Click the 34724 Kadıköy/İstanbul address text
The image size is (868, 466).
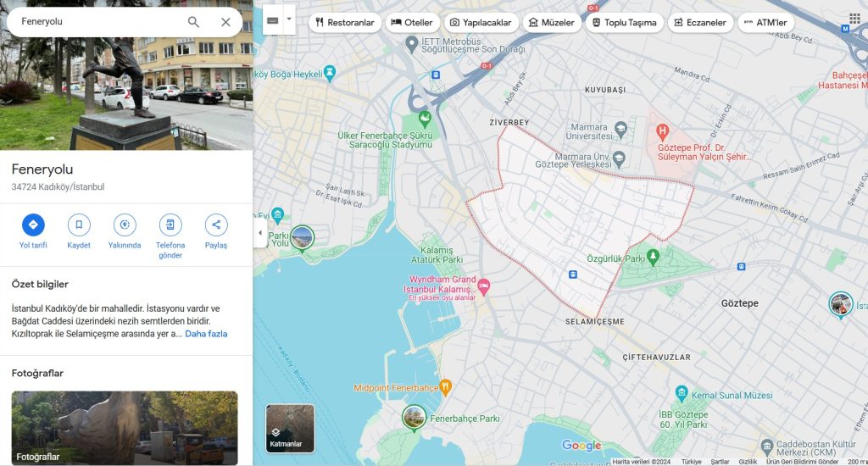coord(58,186)
